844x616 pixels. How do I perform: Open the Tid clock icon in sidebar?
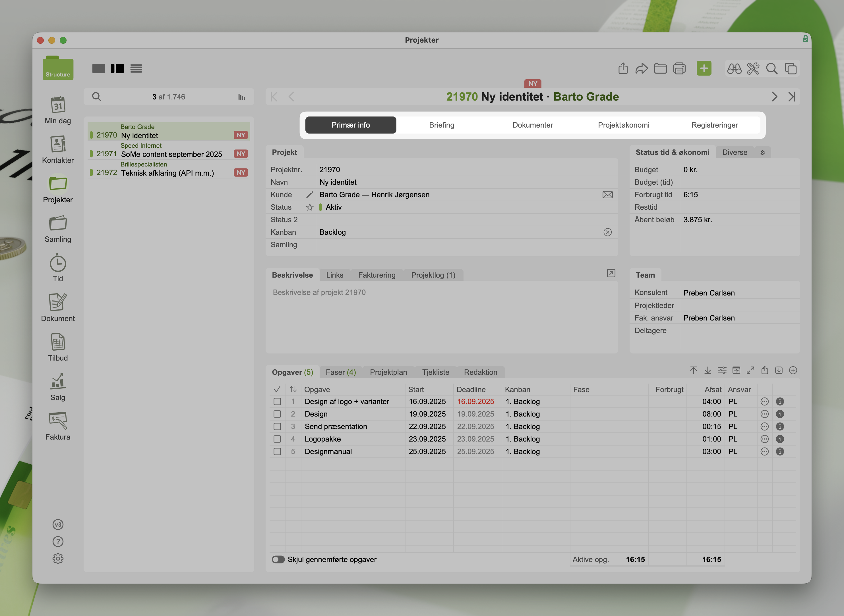58,264
